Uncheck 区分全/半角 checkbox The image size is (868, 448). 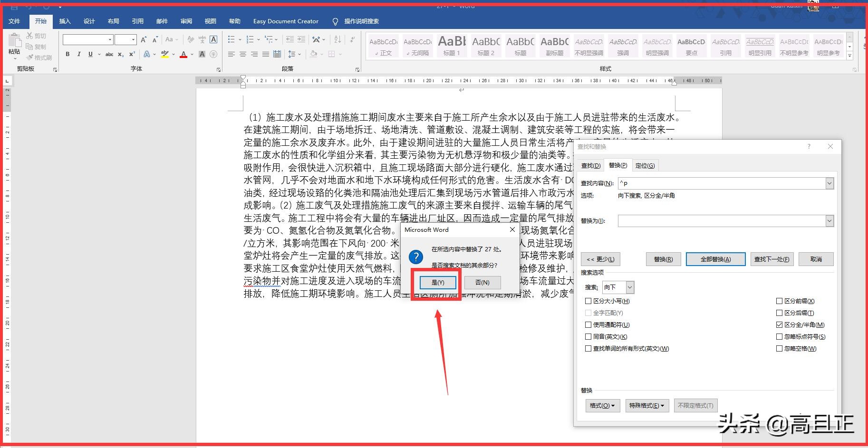tap(779, 324)
